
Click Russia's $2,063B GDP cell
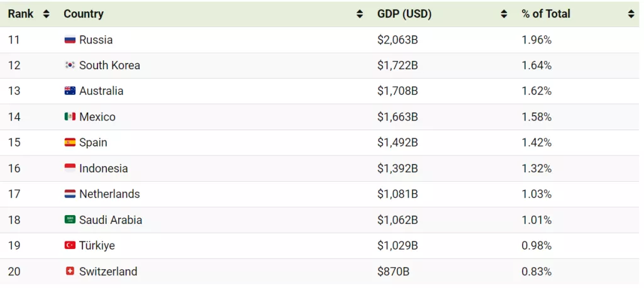[397, 40]
